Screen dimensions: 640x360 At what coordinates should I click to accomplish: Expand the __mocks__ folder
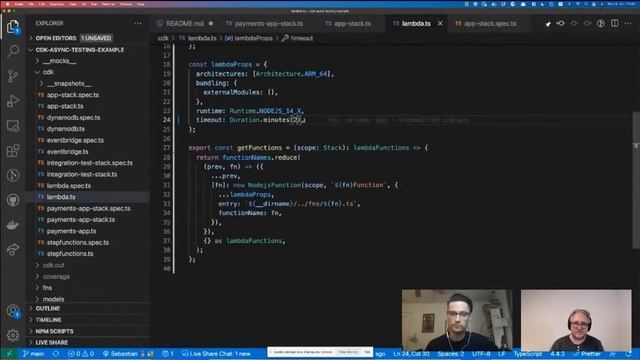click(x=59, y=61)
